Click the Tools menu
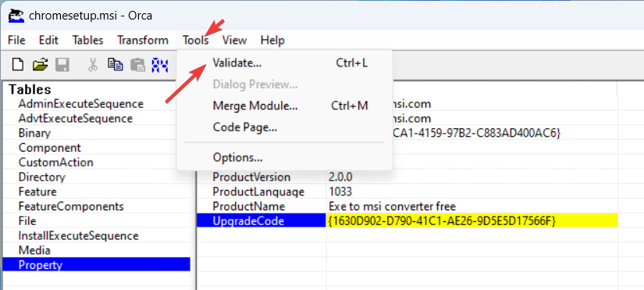This screenshot has width=644, height=290. pyautogui.click(x=196, y=41)
